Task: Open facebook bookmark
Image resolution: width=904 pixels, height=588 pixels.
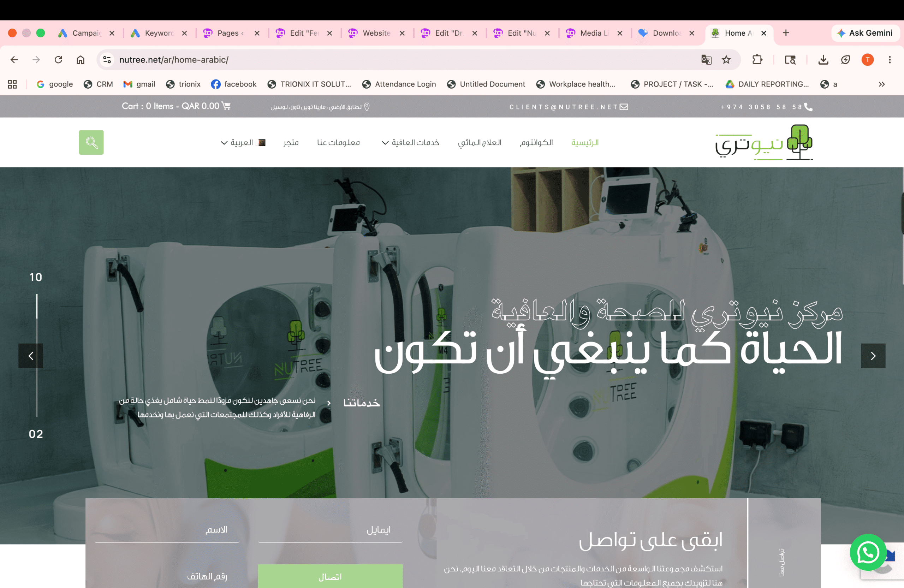Action: (x=234, y=84)
